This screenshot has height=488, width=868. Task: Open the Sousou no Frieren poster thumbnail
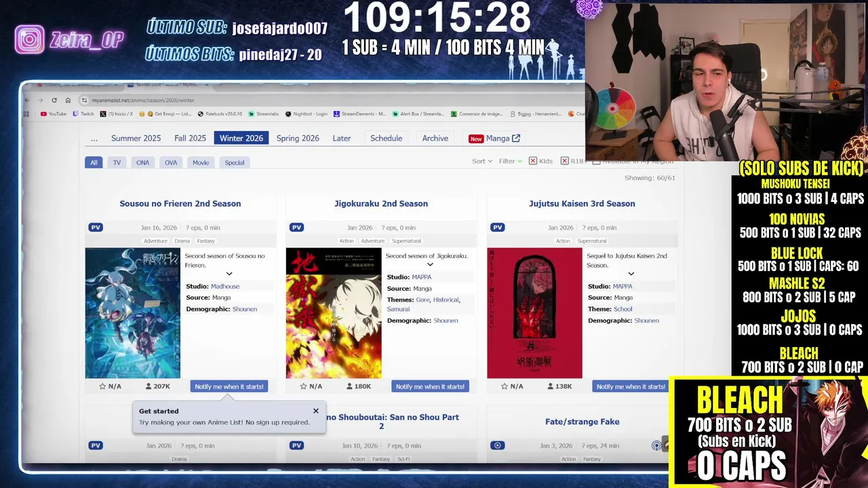click(x=133, y=313)
